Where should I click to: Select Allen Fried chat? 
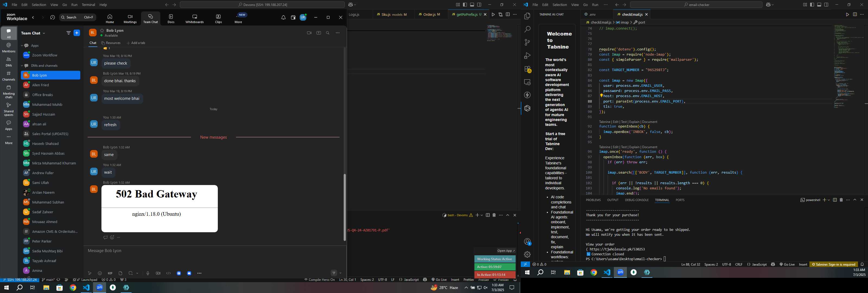pos(50,85)
